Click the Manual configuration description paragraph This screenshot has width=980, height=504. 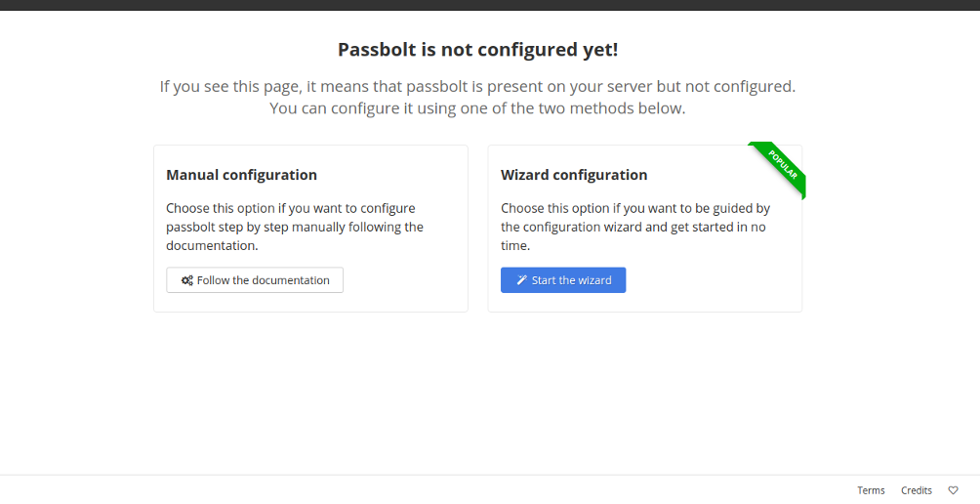(x=295, y=227)
